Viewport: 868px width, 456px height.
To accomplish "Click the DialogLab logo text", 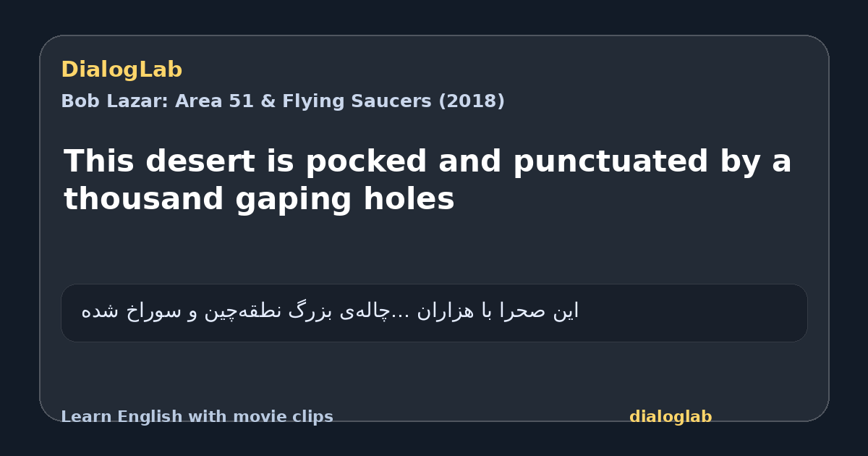I will point(122,70).
